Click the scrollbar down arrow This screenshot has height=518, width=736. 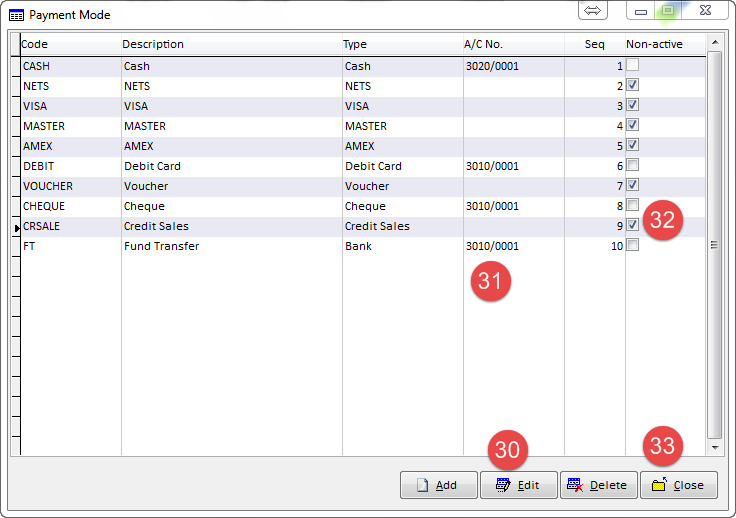(714, 448)
